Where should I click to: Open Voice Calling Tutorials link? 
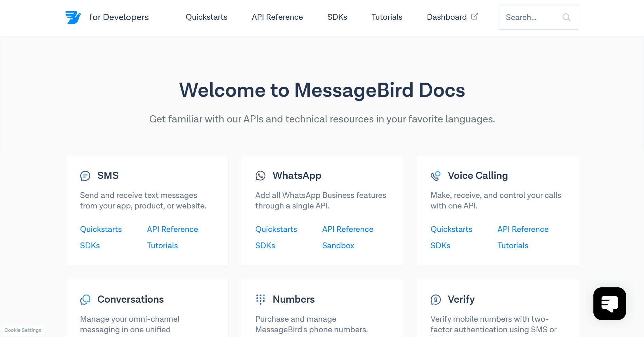pos(513,246)
